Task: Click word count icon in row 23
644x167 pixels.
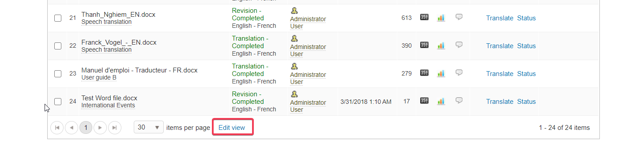Action: [424, 73]
